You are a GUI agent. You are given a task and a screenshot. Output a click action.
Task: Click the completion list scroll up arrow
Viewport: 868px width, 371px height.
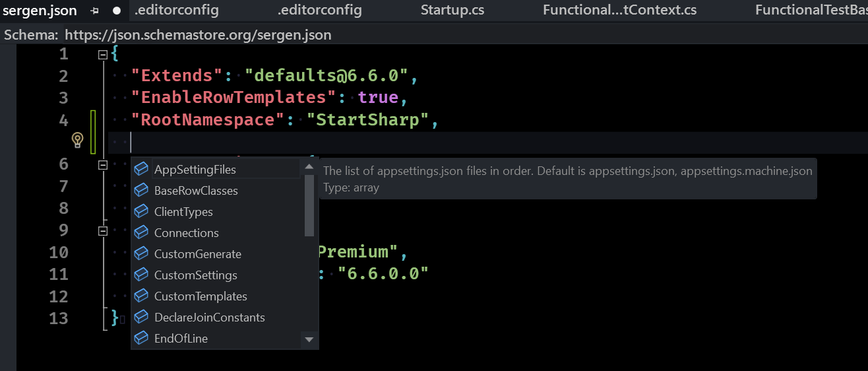coord(309,168)
